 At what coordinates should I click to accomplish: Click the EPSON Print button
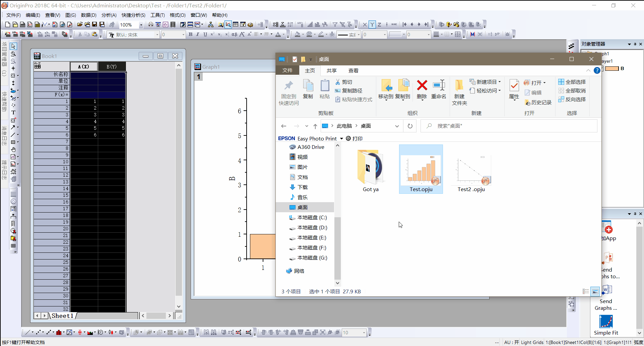coord(354,138)
